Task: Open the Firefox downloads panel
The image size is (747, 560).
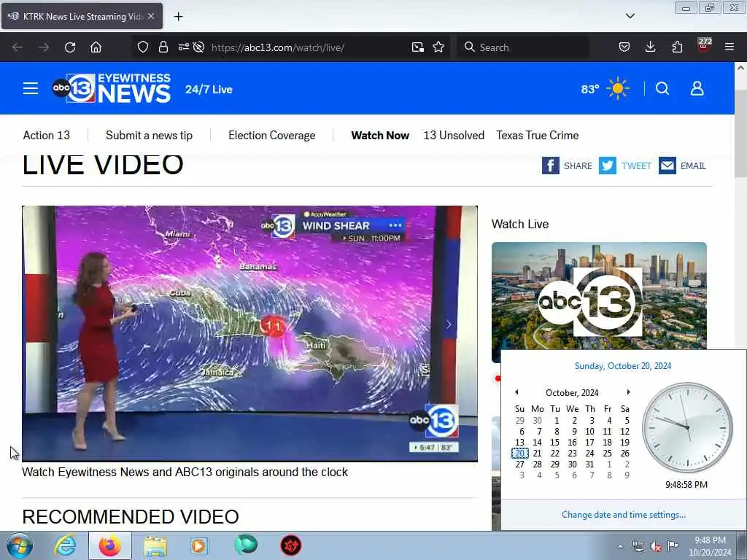Action: pyautogui.click(x=650, y=47)
